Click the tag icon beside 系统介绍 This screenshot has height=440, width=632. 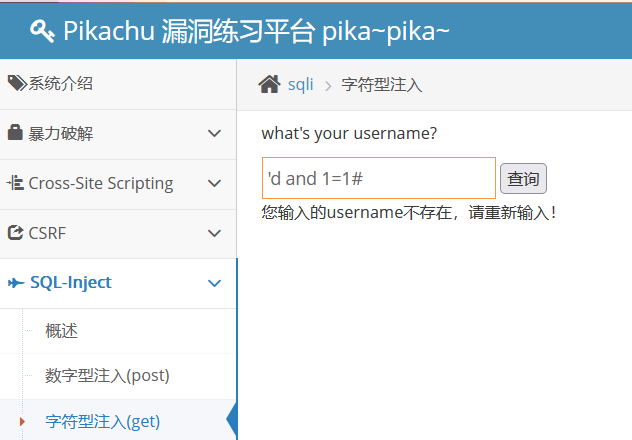pyautogui.click(x=17, y=83)
